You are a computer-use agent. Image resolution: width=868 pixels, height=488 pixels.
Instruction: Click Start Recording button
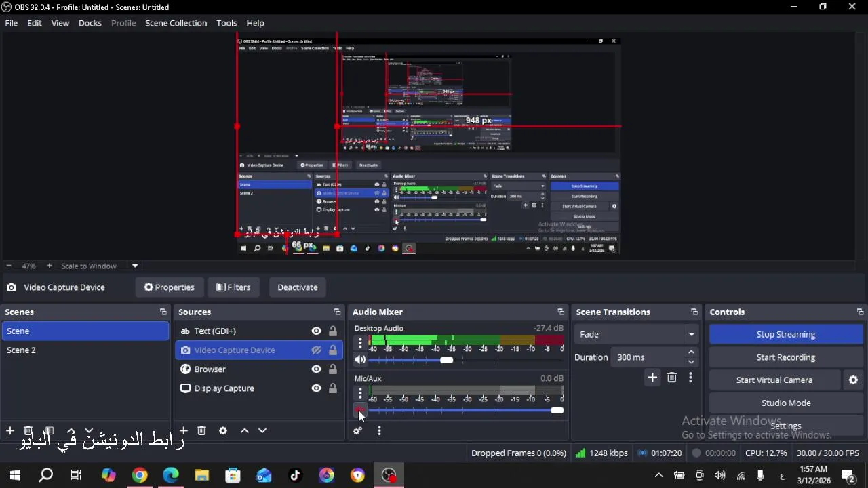(786, 357)
